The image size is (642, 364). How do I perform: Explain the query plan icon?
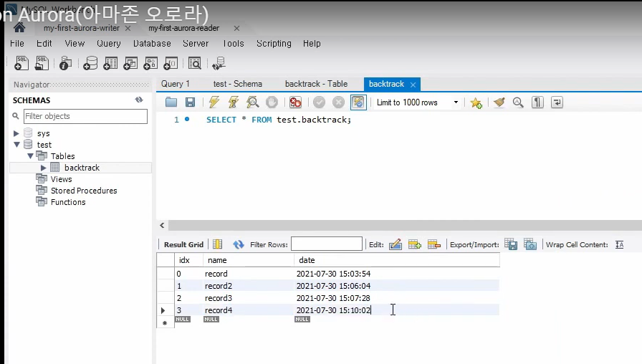pyautogui.click(x=253, y=102)
